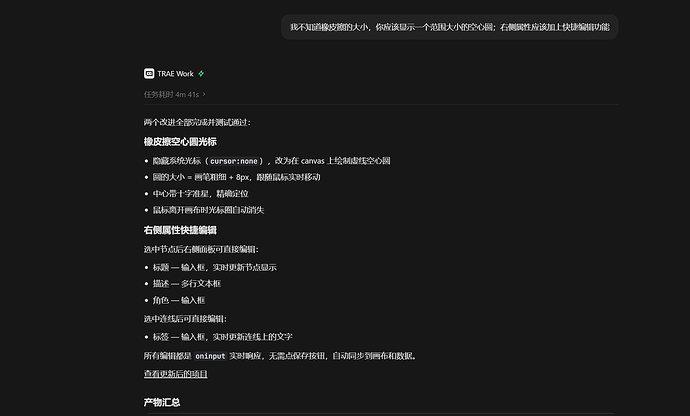The height and width of the screenshot is (416, 690).
Task: Click the bullet 描述 — 多行文本框
Action: (187, 283)
